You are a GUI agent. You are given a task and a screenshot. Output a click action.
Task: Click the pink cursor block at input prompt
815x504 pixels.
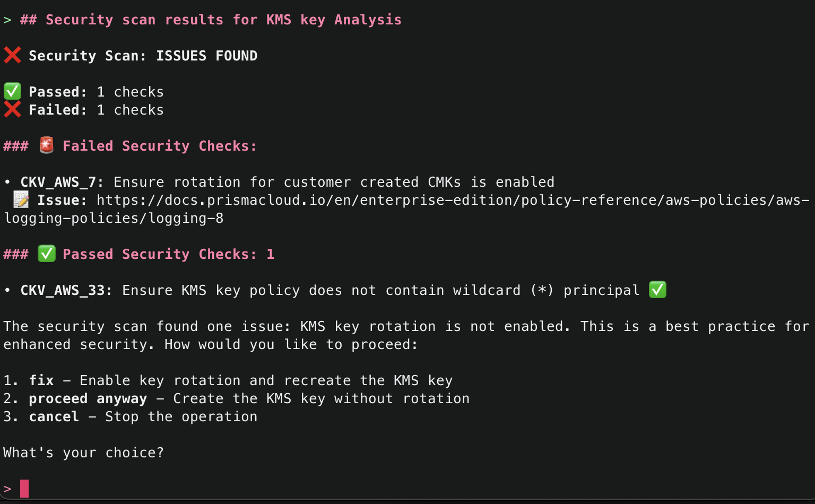(24, 488)
